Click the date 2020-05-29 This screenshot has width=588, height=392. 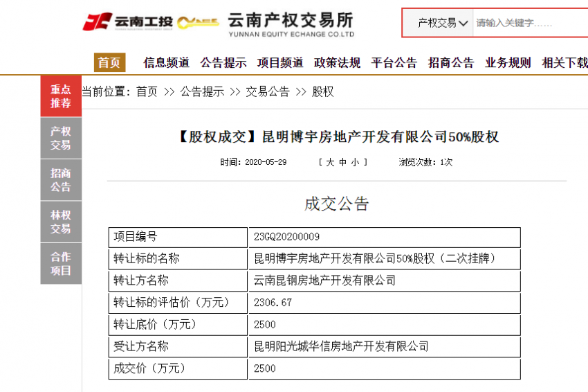266,162
